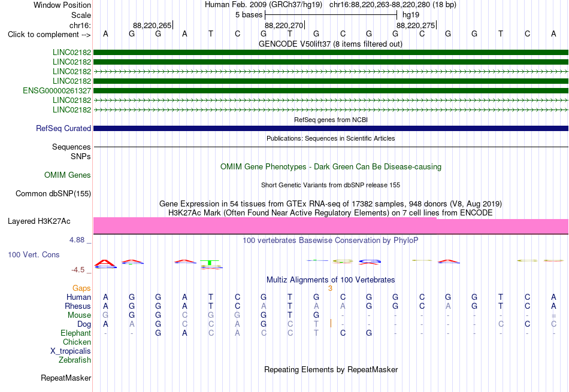Open the Layered H3K27Ac track label
The image size is (569, 392).
[x=39, y=221]
